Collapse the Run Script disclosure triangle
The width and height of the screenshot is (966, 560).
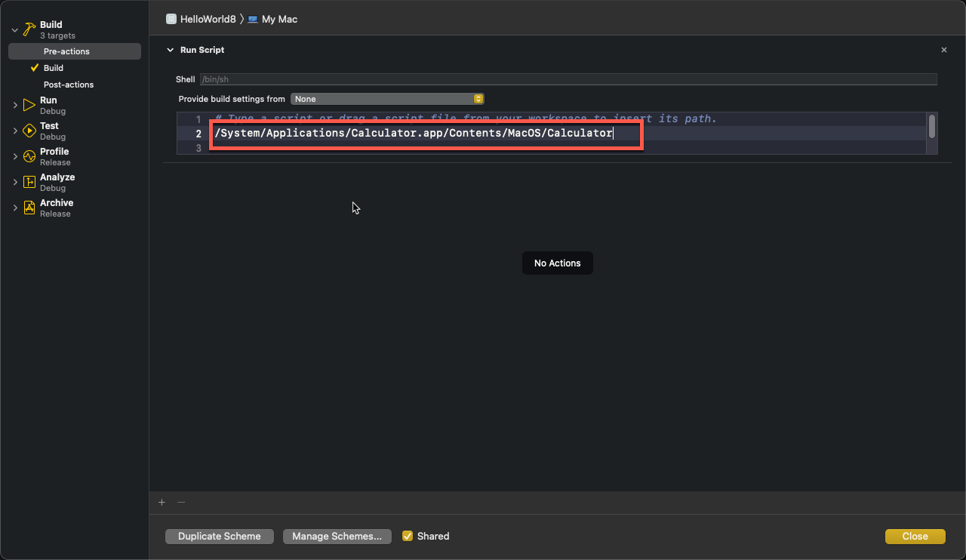pyautogui.click(x=170, y=50)
